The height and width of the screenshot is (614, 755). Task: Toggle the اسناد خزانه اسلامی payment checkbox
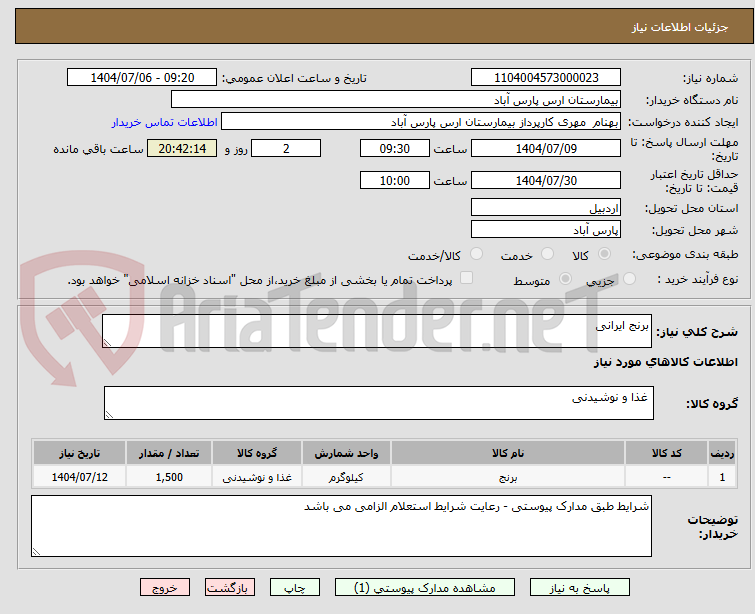click(x=466, y=277)
